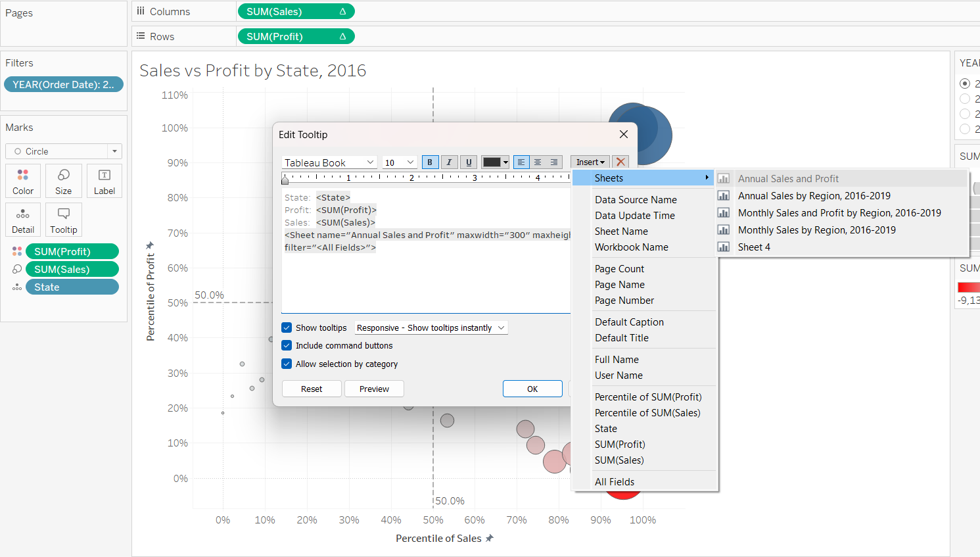
Task: Click the YEAR(Order Date) filter pill
Action: [63, 84]
